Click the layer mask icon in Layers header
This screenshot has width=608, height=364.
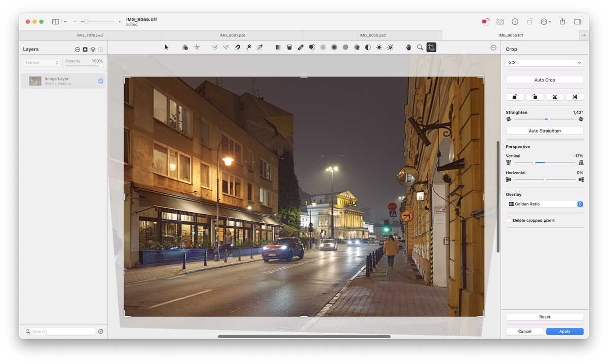pos(85,50)
